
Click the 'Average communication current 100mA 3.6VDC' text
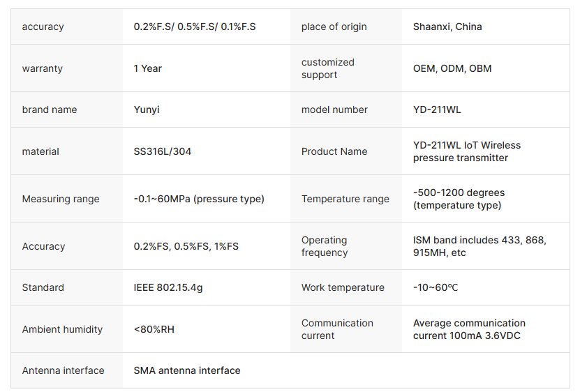pos(469,329)
